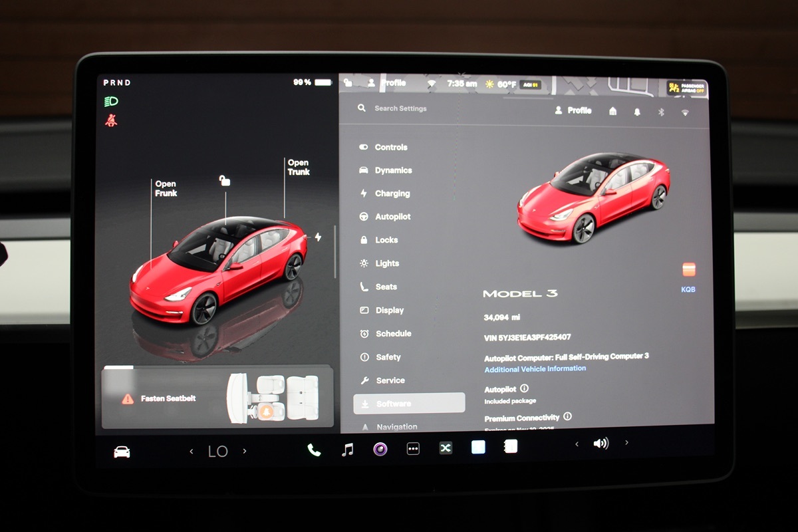Decrease temperature with left arrow by LO
This screenshot has width=798, height=532.
192,452
